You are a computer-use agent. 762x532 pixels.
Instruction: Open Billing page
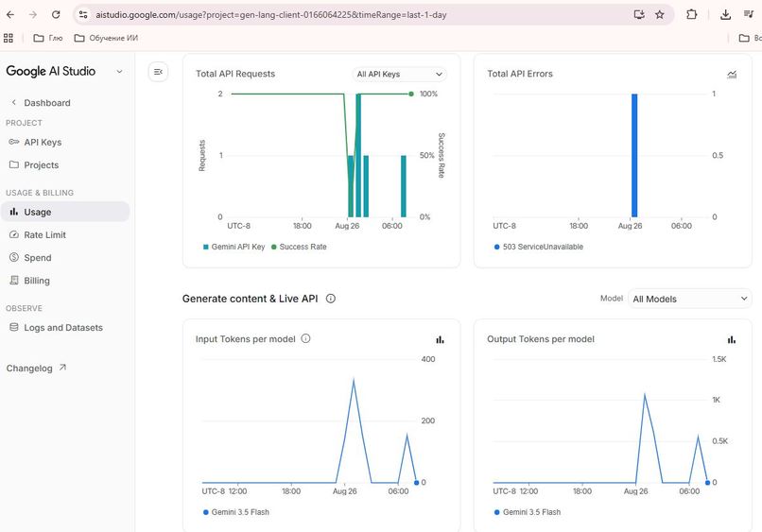point(37,281)
